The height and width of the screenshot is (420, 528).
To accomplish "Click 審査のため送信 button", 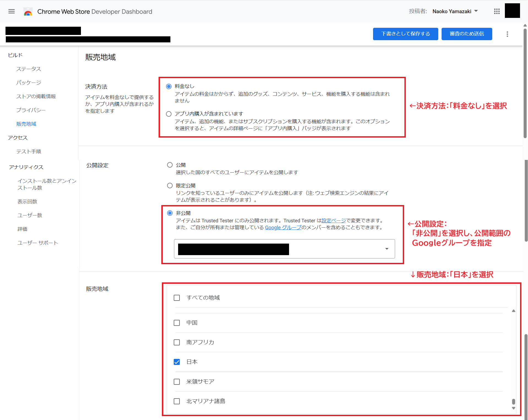I will click(467, 34).
